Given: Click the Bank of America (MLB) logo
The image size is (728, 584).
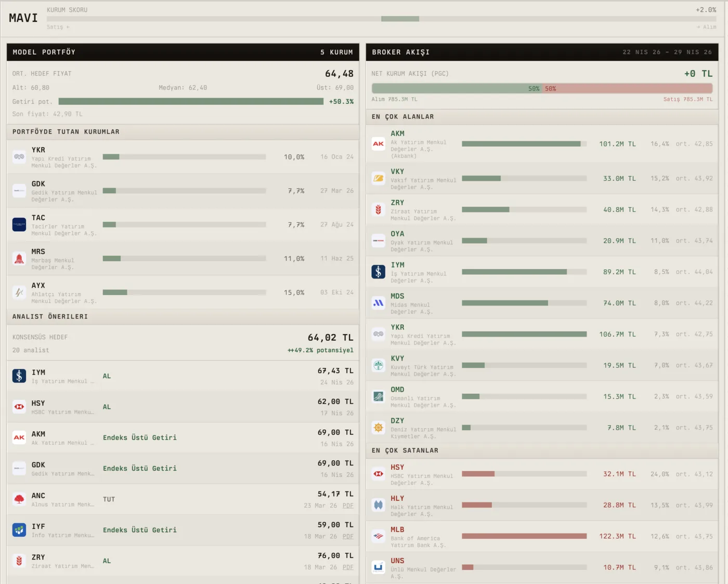Looking at the screenshot, I should (379, 536).
